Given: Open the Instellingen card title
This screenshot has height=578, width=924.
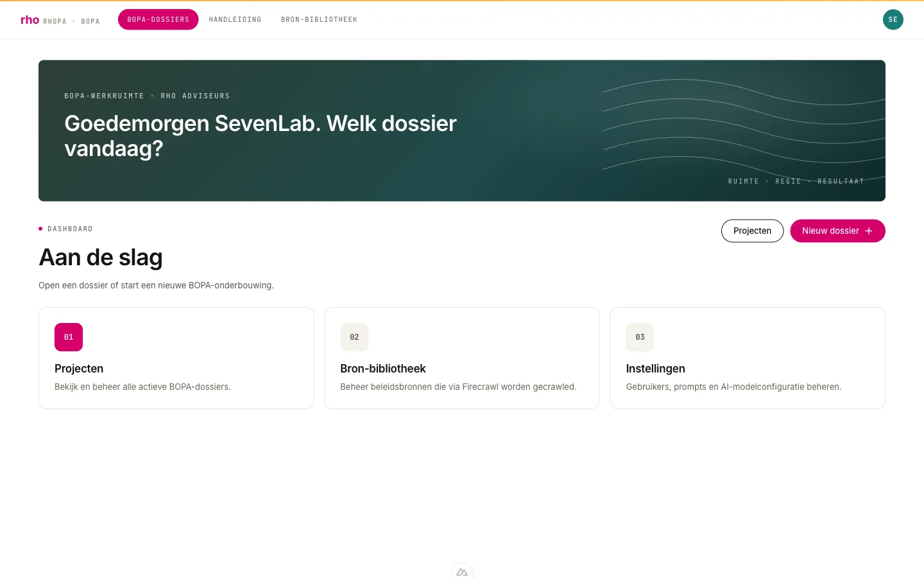Looking at the screenshot, I should [655, 369].
